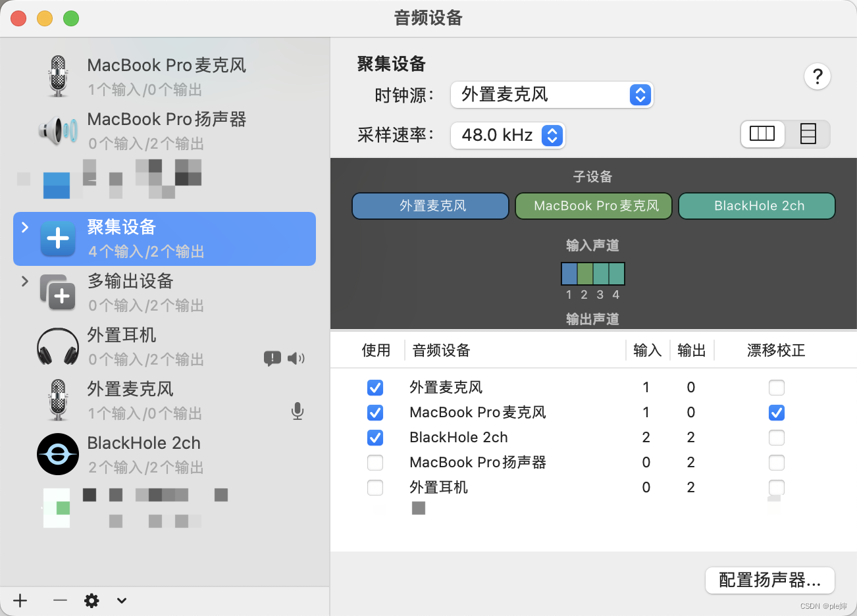Click the 音频设备 column header
Screen dimensions: 857x616
[x=442, y=350]
